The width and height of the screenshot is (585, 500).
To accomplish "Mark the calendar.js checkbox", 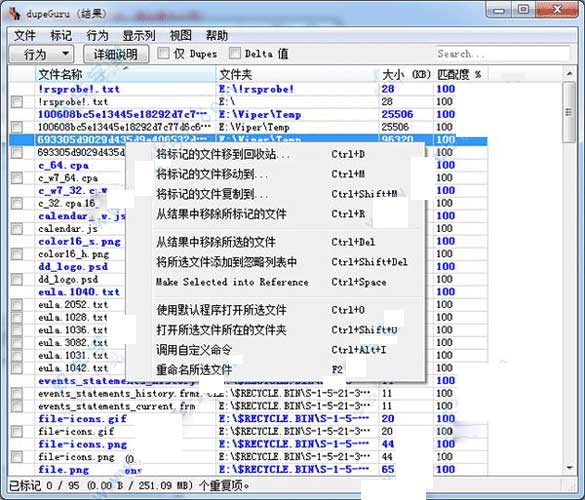I will [x=17, y=229].
